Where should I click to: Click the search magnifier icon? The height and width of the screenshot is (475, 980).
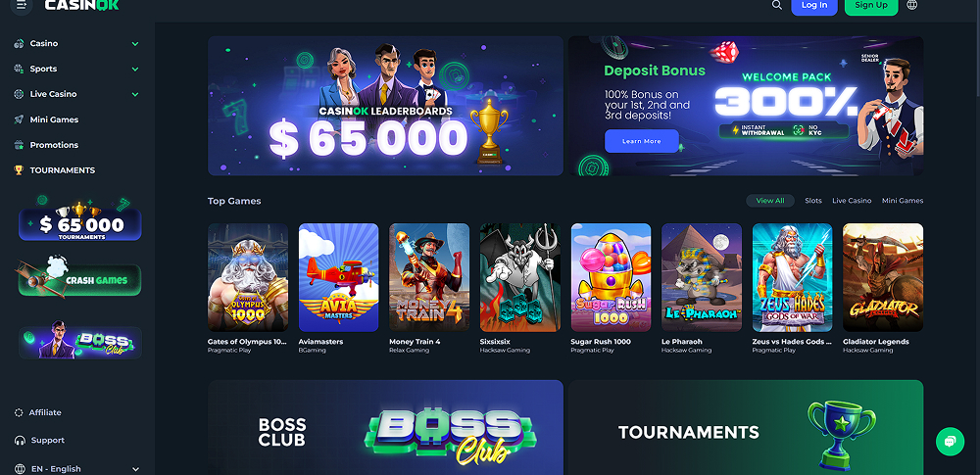click(x=777, y=5)
